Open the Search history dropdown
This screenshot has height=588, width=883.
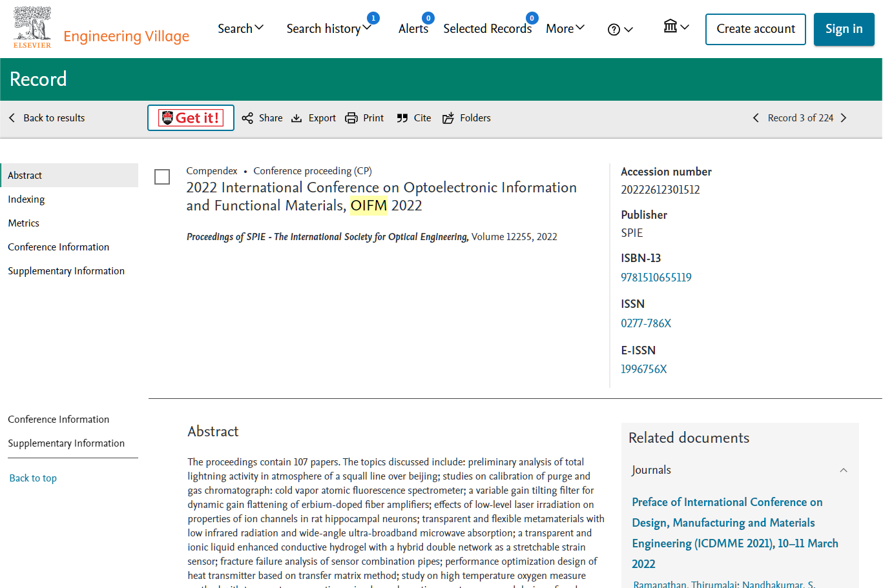[329, 28]
